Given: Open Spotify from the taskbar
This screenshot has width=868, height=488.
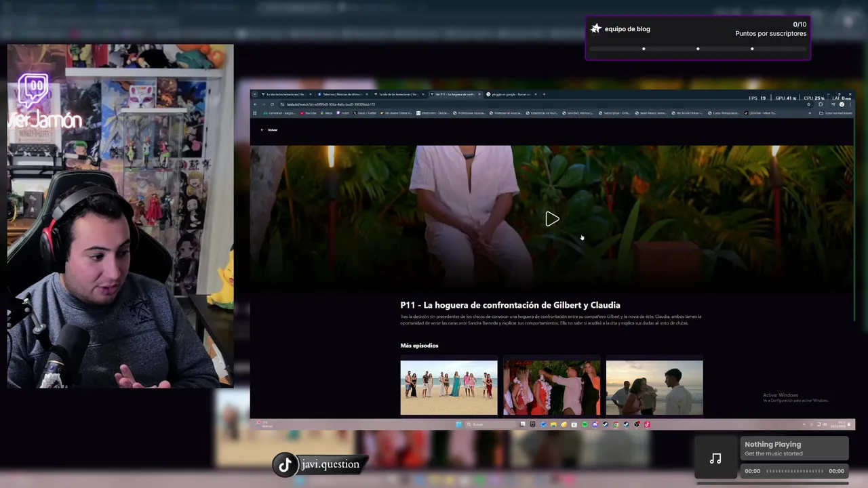Looking at the screenshot, I should pos(585,424).
